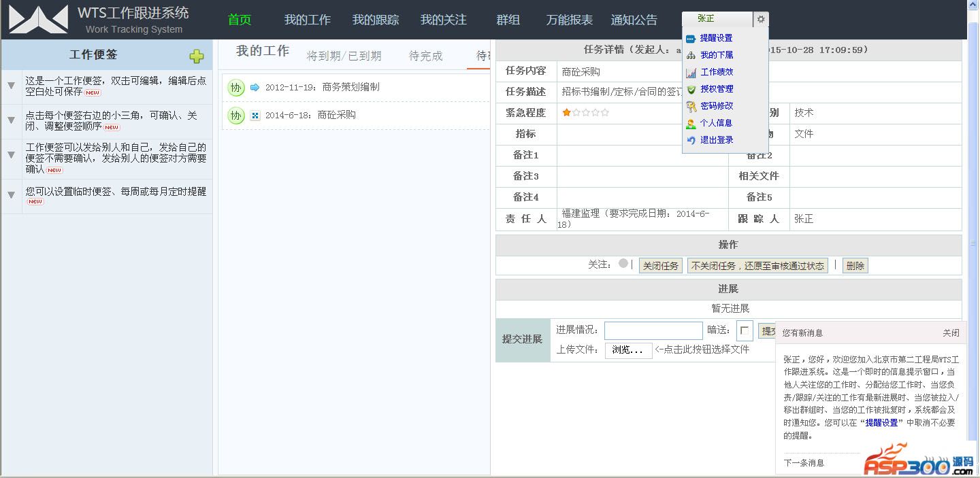Switch to 将到期/已到期 tab
Screen dimensions: 980x478
click(344, 56)
